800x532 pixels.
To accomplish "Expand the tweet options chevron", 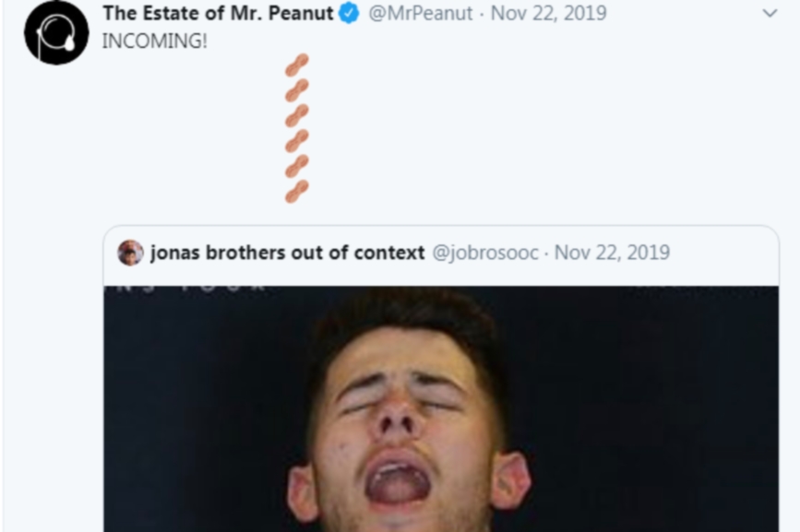I will point(770,14).
